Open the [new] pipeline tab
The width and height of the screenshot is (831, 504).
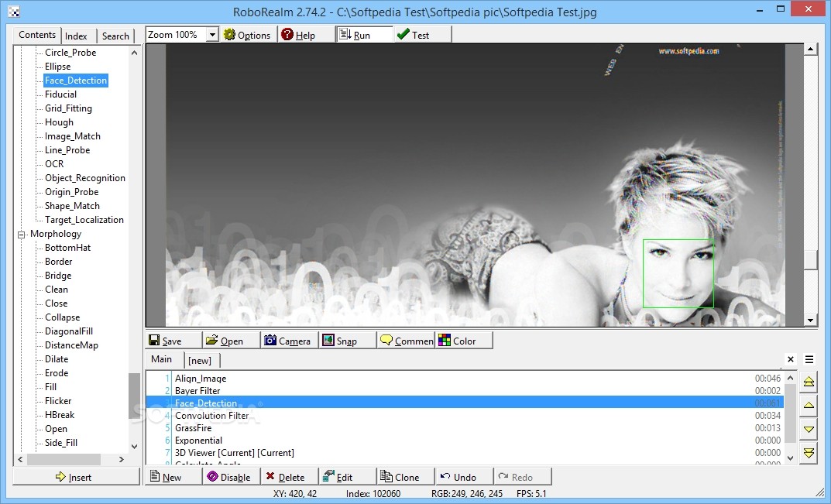coord(200,360)
